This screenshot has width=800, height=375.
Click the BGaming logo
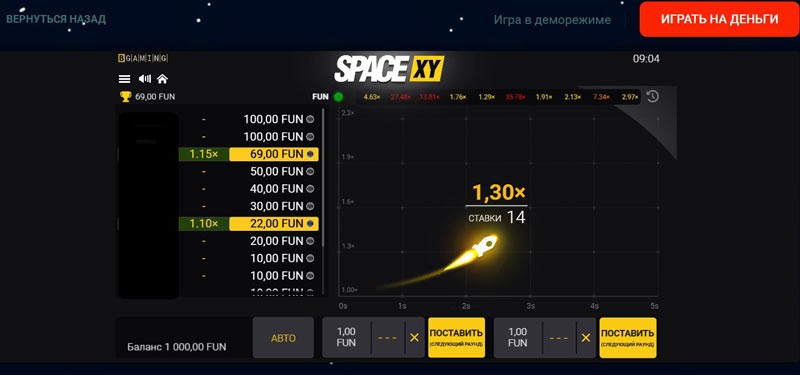[143, 58]
